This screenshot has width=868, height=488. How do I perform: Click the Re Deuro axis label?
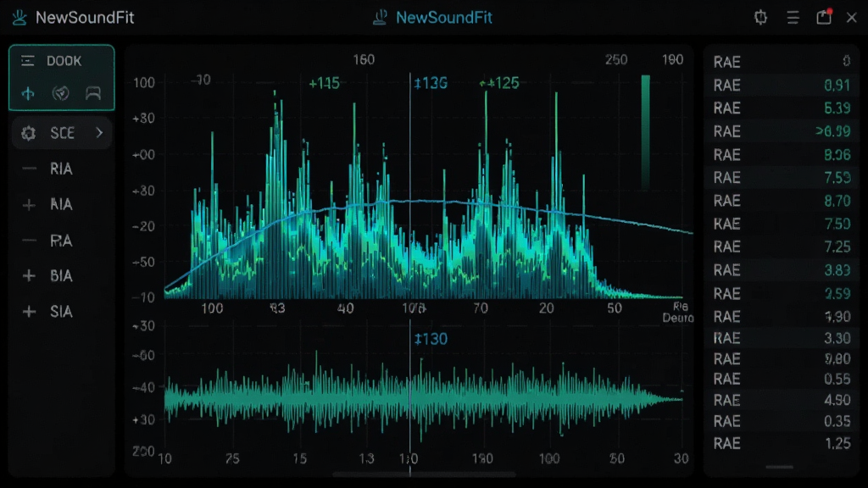[678, 312]
